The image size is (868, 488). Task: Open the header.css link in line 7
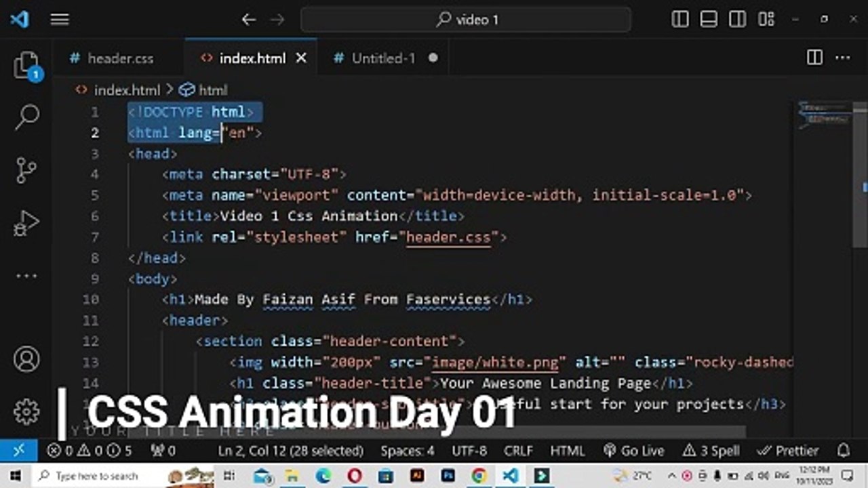tap(448, 237)
